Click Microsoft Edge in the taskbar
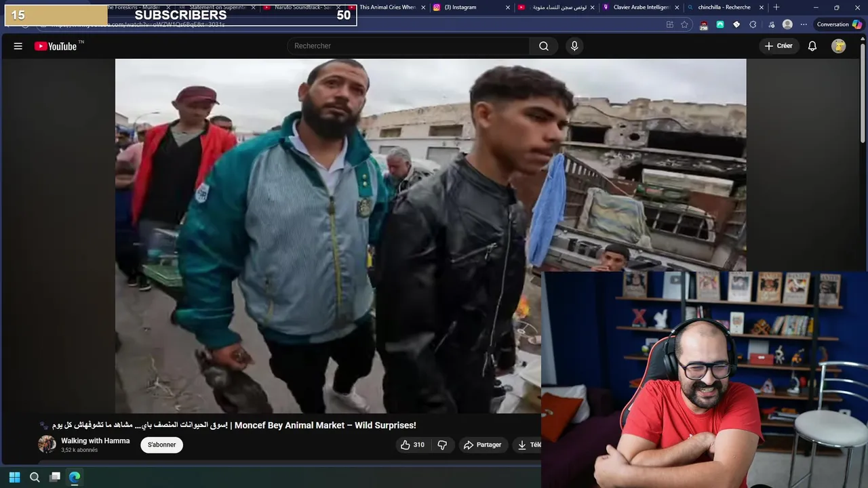This screenshot has width=868, height=488. pos(75,477)
